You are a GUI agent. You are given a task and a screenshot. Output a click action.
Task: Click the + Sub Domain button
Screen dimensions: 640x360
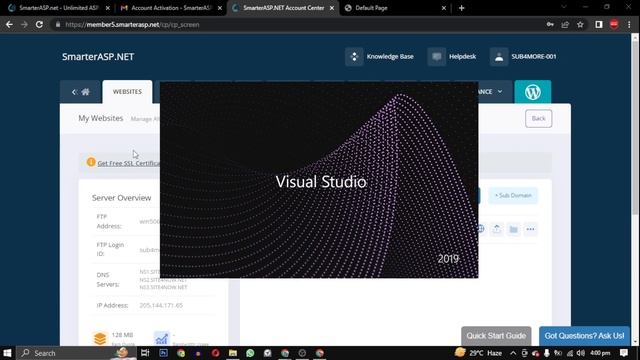[513, 196]
